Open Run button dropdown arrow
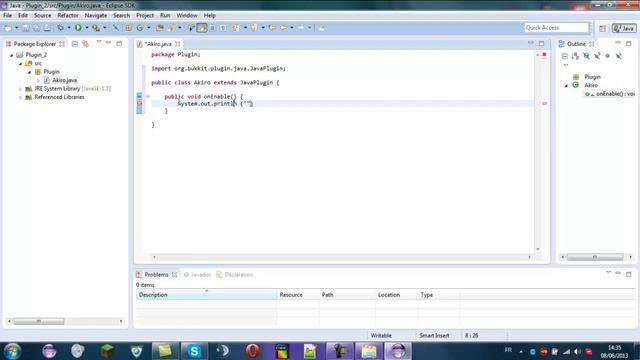640x360 pixels. pyautogui.click(x=87, y=28)
